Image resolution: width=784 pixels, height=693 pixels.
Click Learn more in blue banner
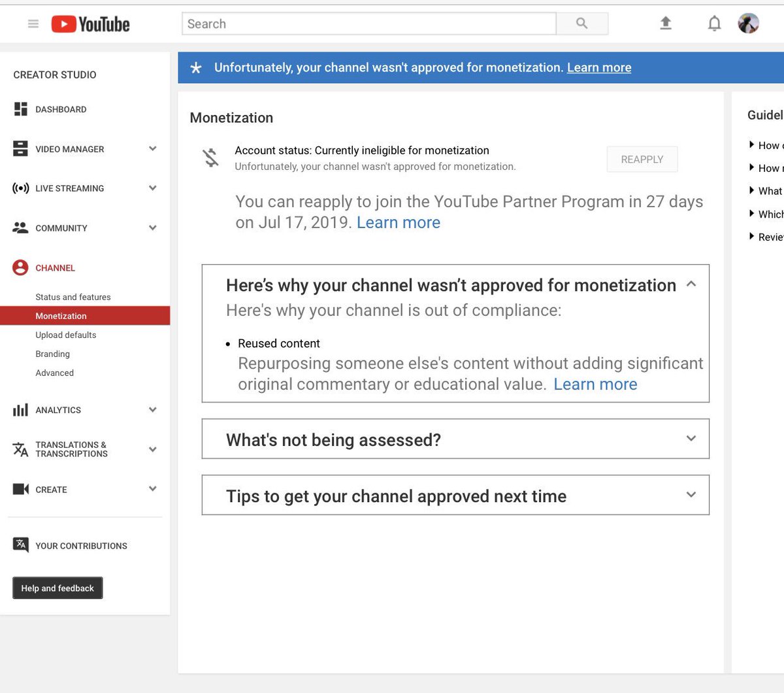[x=599, y=67]
